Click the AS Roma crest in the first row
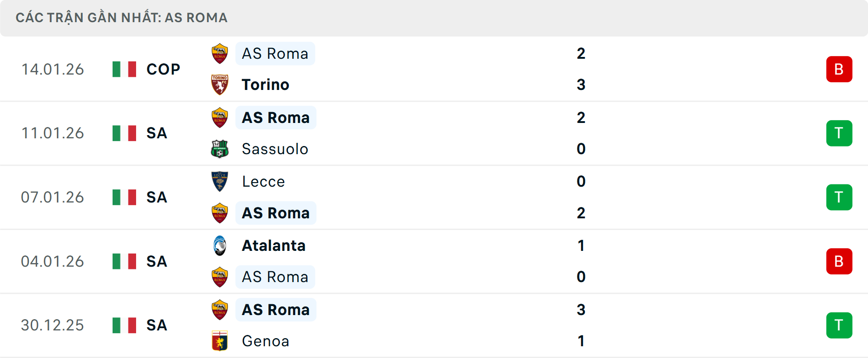This screenshot has width=868, height=358. click(220, 53)
